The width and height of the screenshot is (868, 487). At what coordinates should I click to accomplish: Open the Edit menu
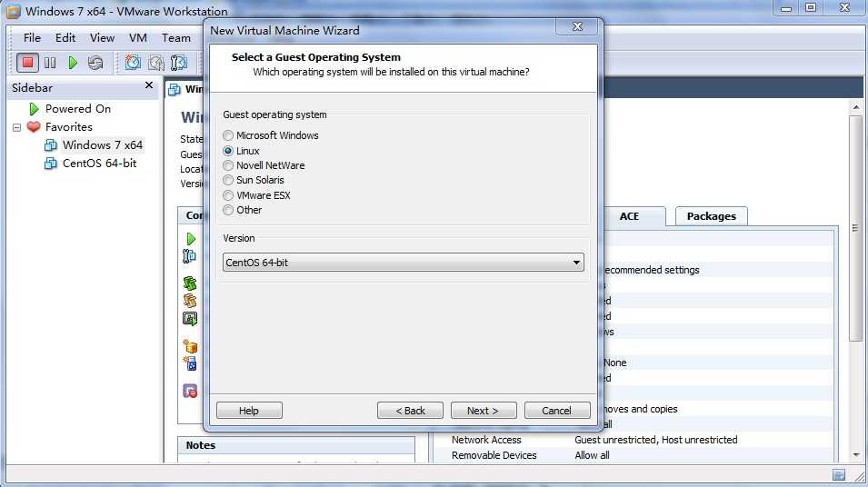coord(65,37)
